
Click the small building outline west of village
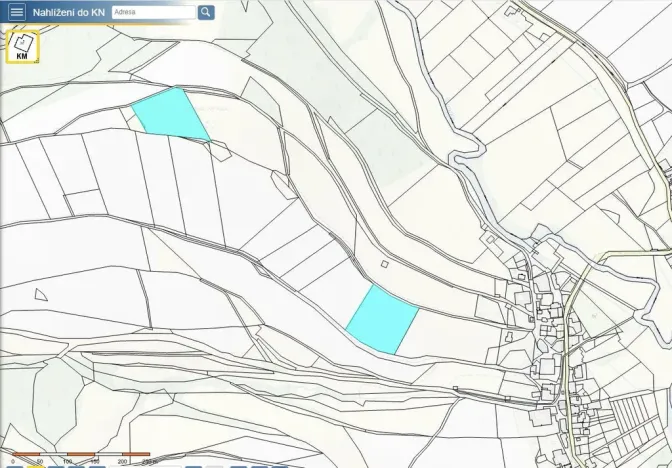tap(509, 336)
